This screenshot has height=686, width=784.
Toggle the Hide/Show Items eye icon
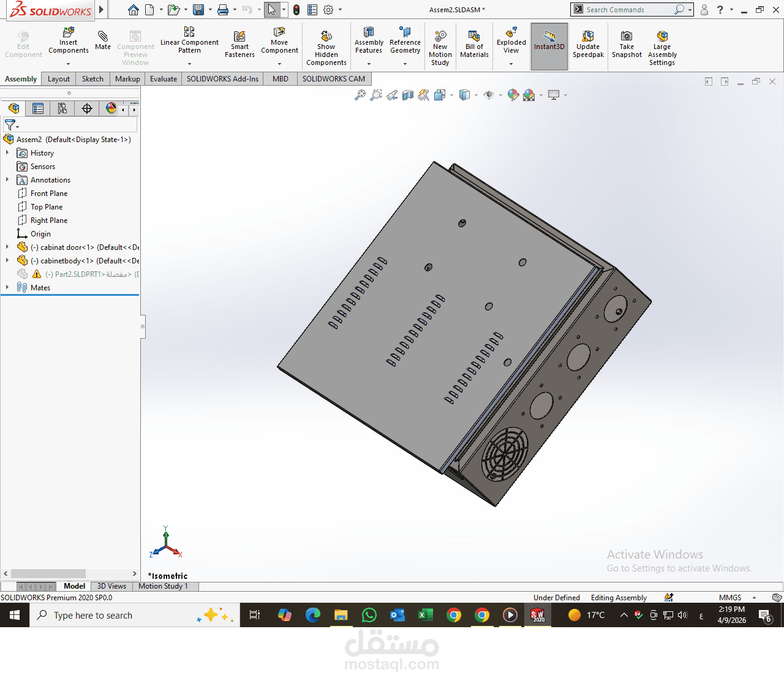pos(489,95)
